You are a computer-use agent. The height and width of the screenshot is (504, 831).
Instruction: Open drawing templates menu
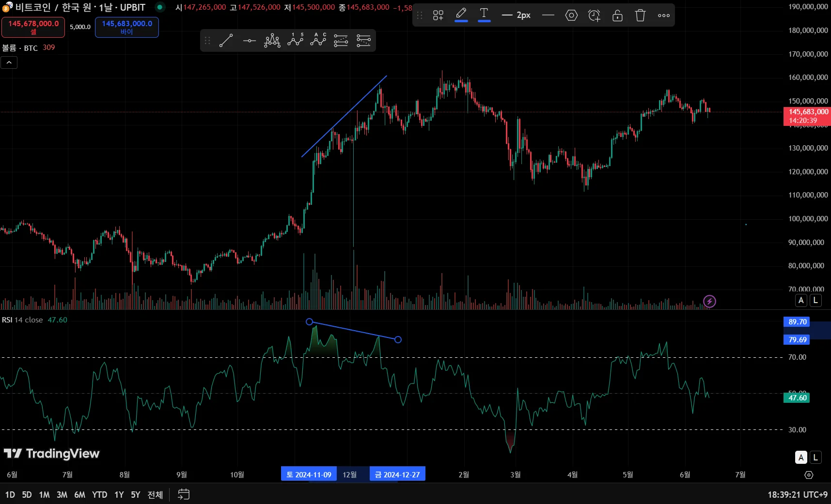(438, 15)
